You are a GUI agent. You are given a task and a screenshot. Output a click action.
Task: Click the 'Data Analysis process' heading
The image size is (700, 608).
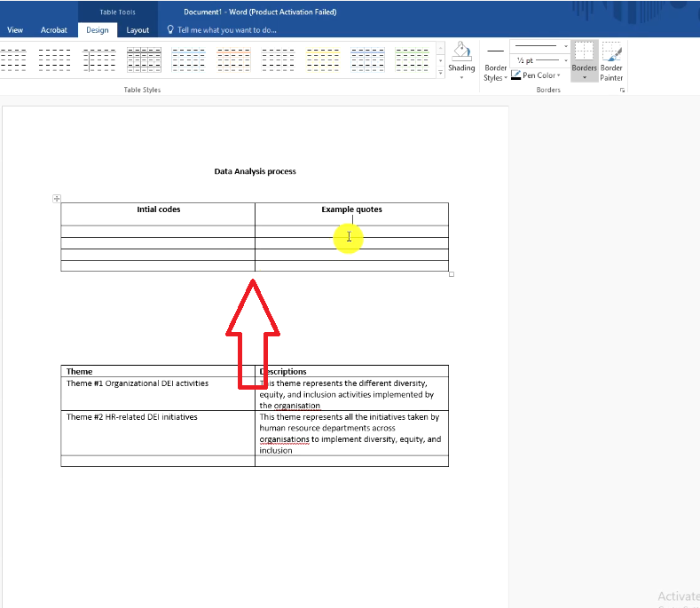[255, 171]
